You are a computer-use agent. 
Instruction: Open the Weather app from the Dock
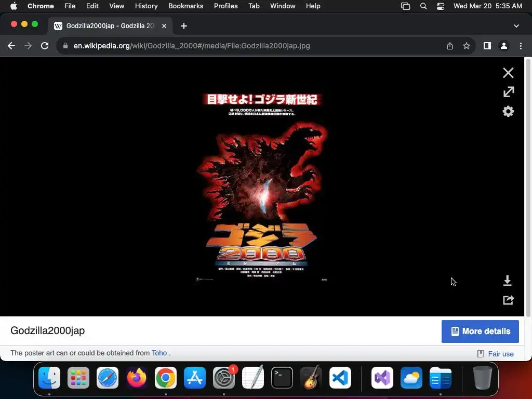(411, 378)
